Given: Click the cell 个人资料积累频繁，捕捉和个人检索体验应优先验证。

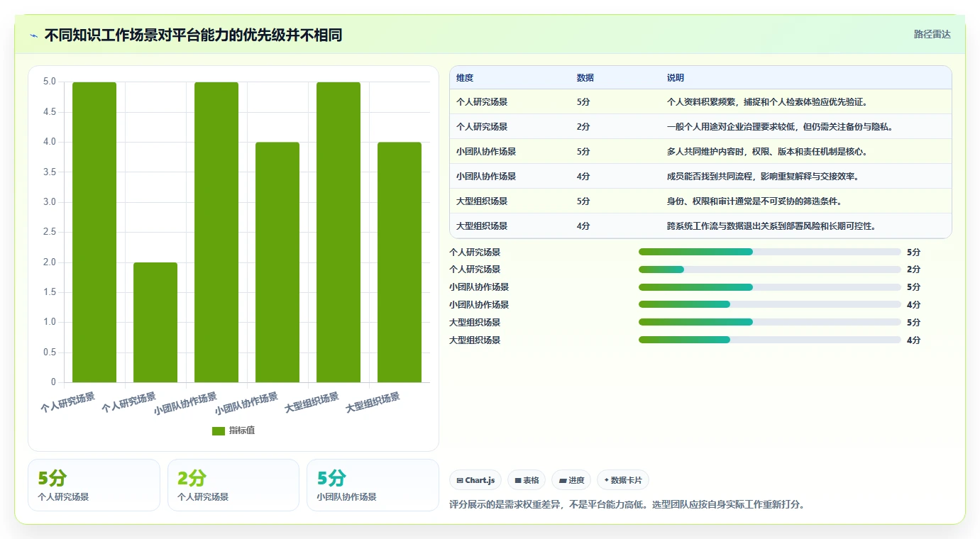Looking at the screenshot, I should (767, 102).
